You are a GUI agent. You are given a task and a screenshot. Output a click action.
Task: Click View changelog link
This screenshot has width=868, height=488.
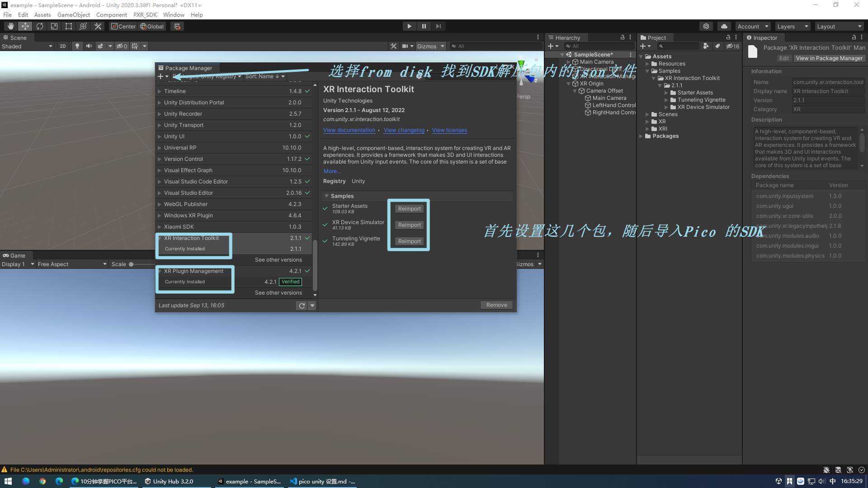point(404,130)
